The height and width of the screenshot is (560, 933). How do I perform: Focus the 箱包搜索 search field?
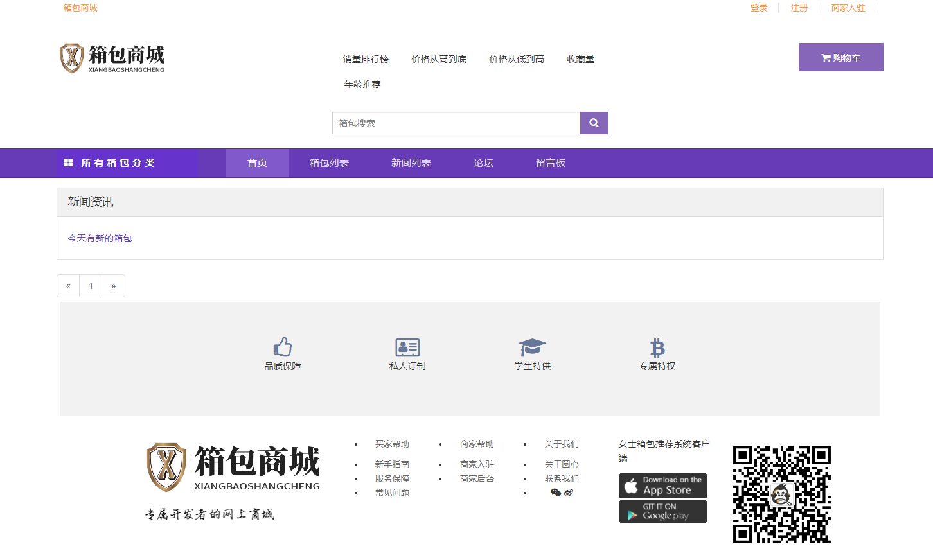[456, 123]
